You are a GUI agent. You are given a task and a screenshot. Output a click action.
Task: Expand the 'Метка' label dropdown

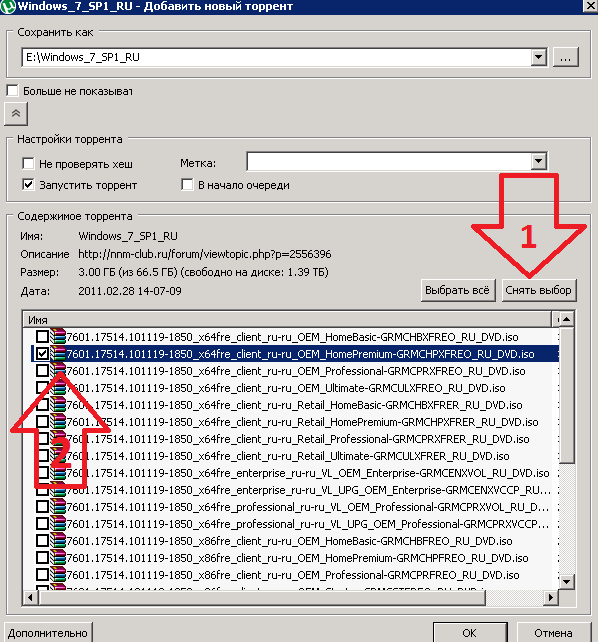pos(539,161)
